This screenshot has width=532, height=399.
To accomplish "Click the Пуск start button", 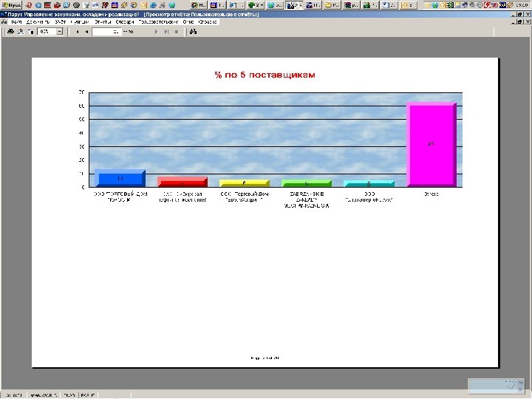I will point(11,5).
